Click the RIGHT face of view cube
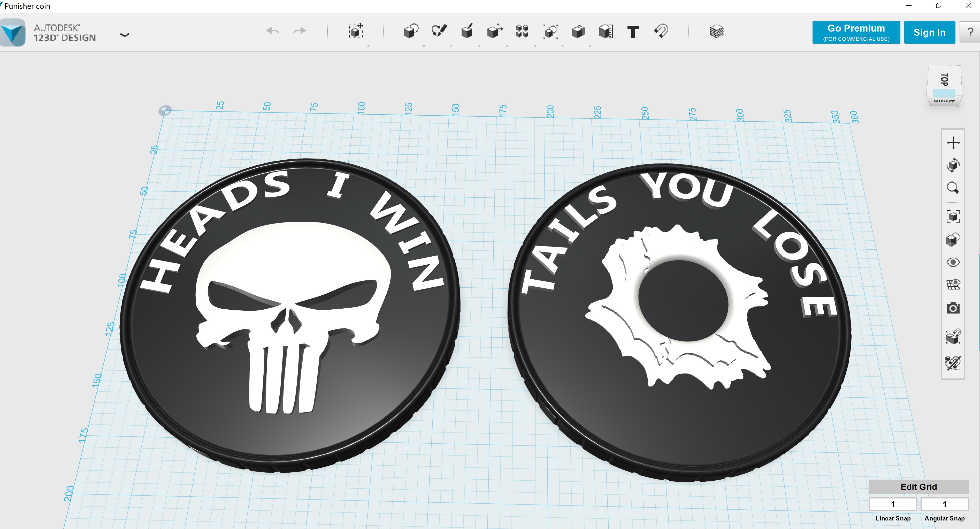980x529 pixels. point(944,101)
